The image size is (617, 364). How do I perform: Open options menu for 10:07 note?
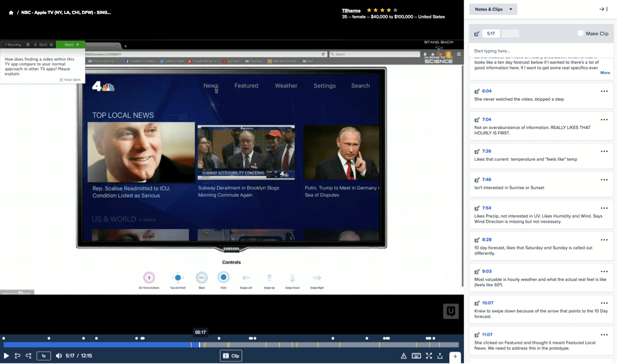point(604,303)
